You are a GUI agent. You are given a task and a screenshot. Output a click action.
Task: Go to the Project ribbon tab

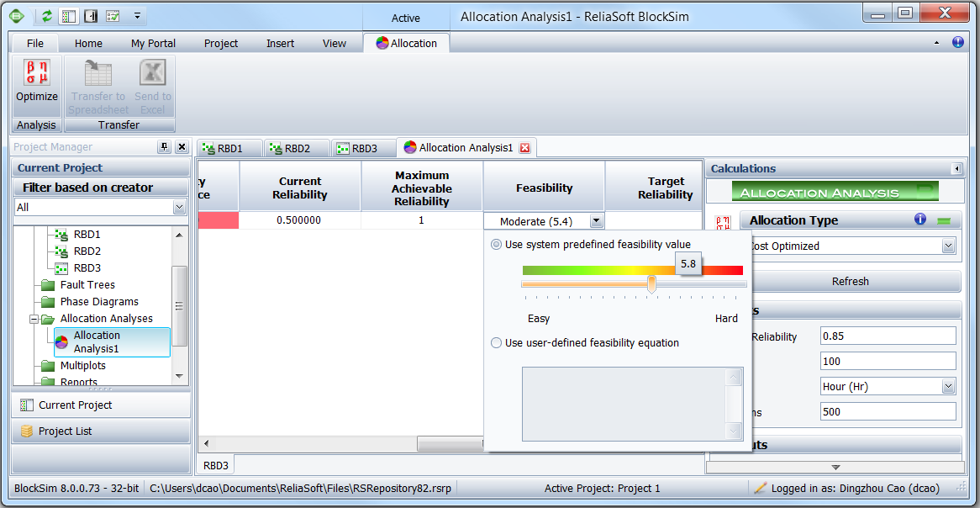221,43
